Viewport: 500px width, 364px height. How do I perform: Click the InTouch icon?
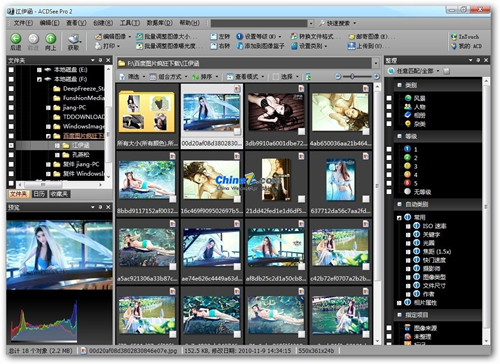coord(453,37)
